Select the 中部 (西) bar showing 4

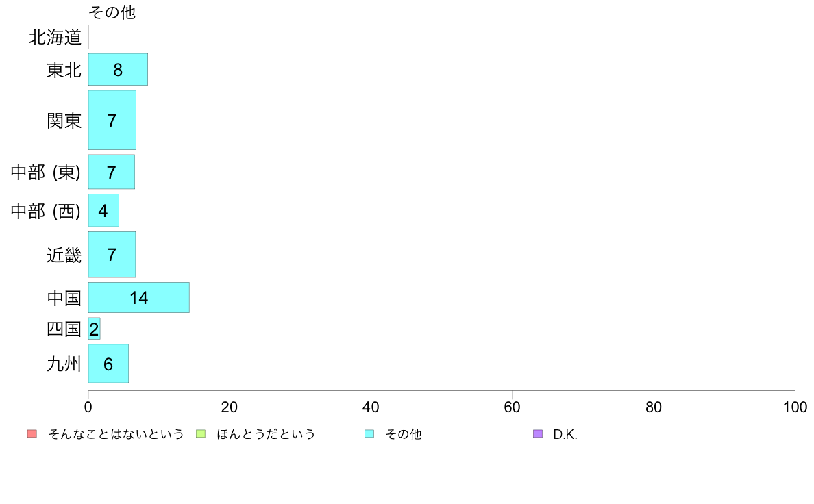(103, 210)
